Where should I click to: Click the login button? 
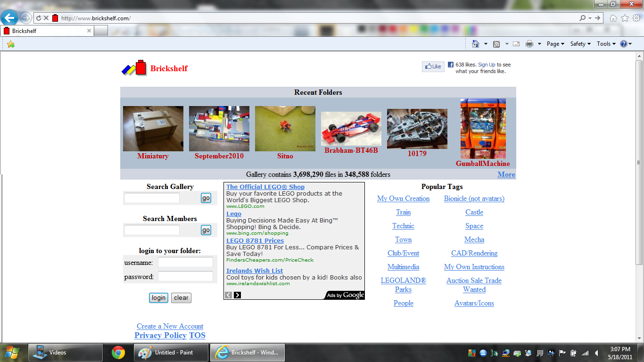pyautogui.click(x=158, y=298)
